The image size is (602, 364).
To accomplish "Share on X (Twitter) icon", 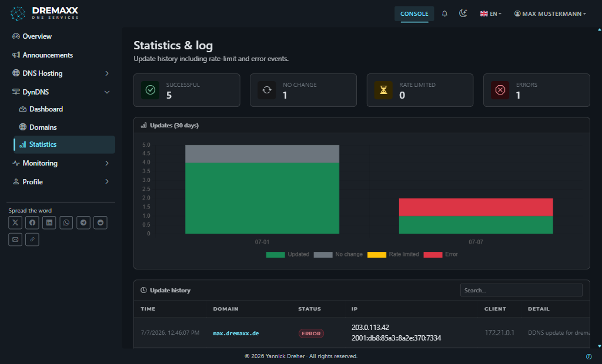I will [x=15, y=223].
